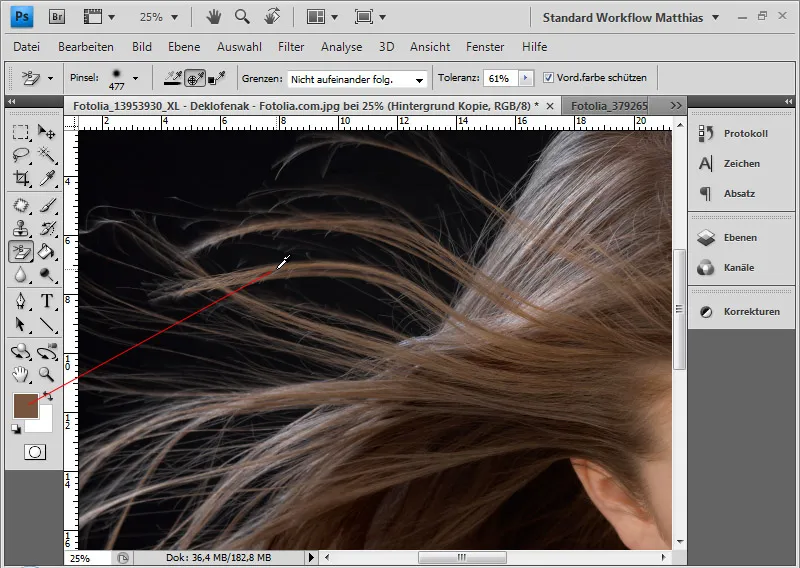The image size is (800, 568).
Task: Select the Line tool
Action: (x=46, y=324)
